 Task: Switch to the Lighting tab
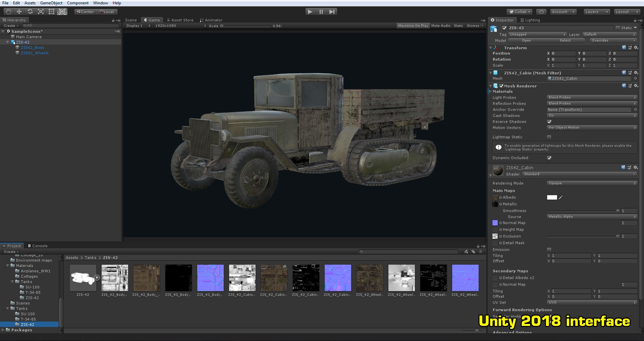click(x=530, y=20)
